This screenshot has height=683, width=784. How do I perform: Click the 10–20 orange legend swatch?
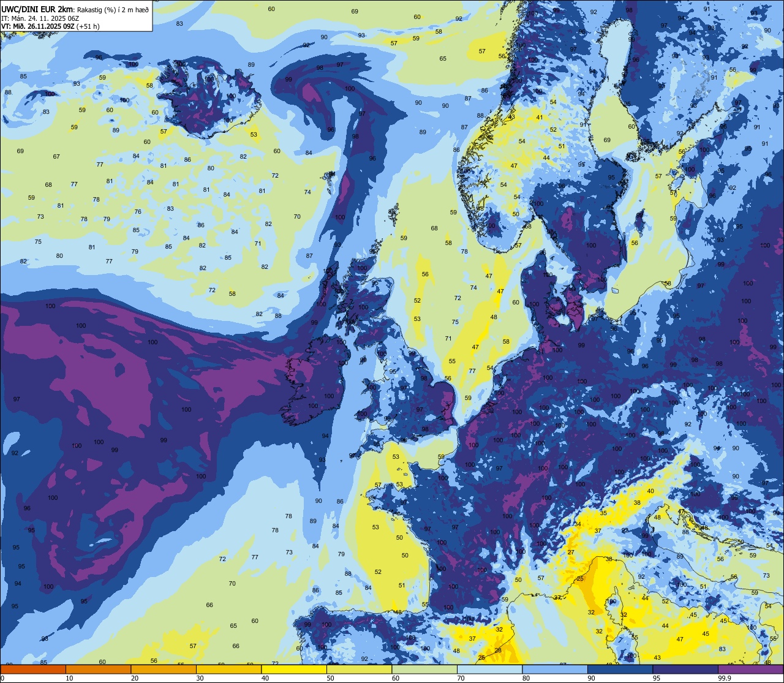pos(98,669)
